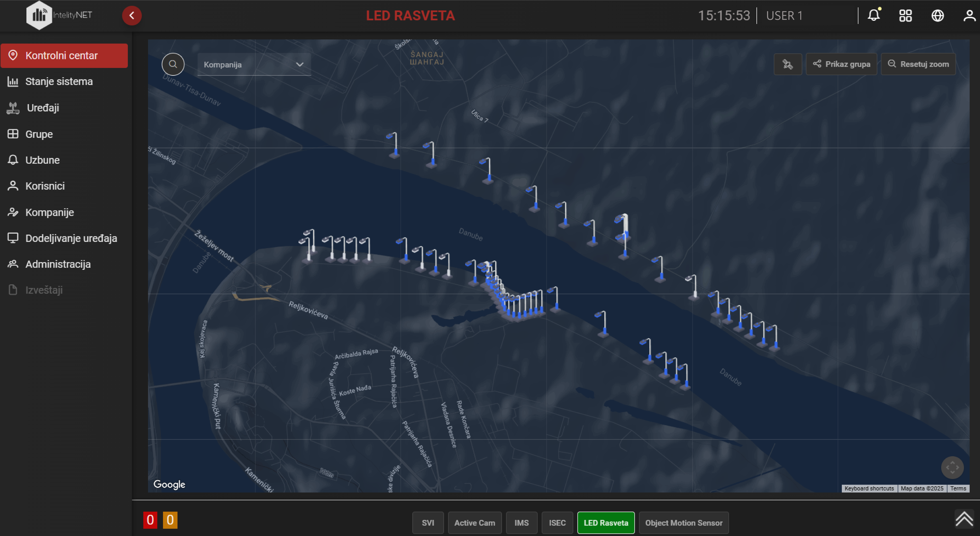The image size is (980, 536).
Task: Click the Kontrolni centar pin icon
Action: tap(13, 55)
